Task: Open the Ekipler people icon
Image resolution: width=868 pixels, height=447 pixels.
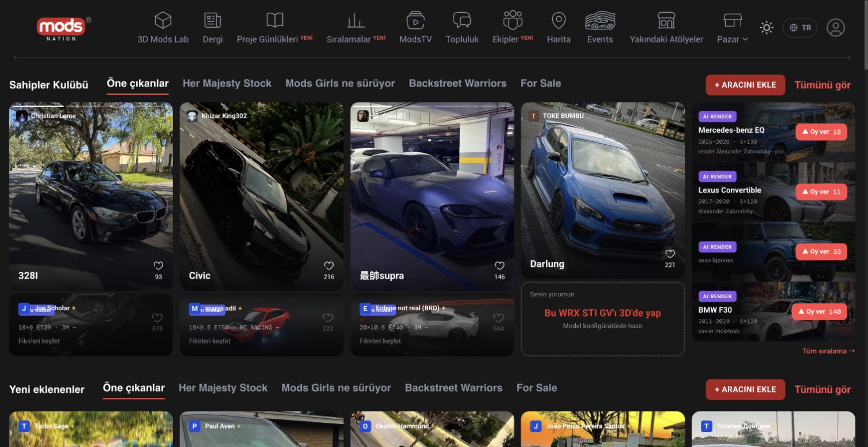Action: point(512,20)
